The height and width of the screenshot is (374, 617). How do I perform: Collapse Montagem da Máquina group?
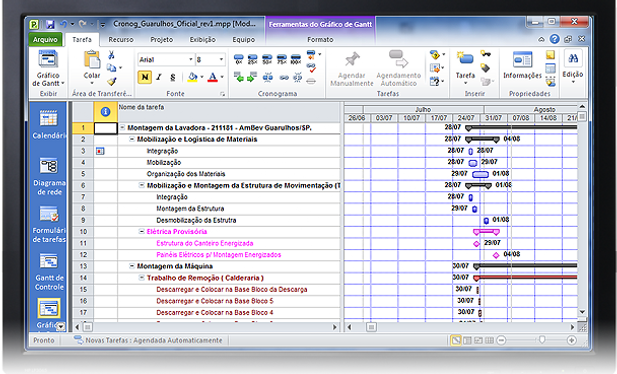coord(132,266)
